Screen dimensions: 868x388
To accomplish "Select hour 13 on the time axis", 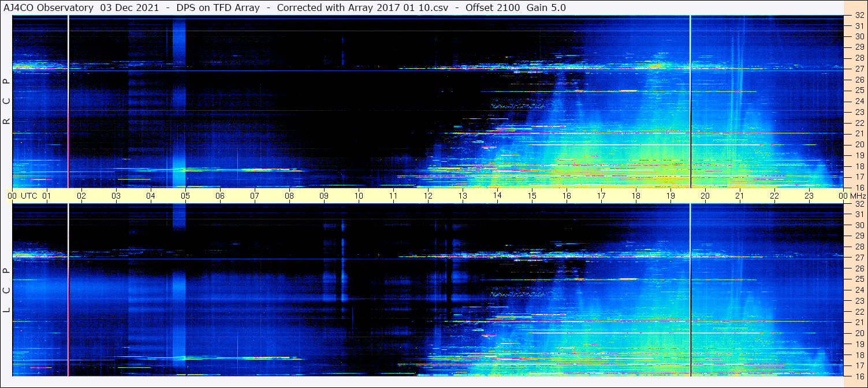I will click(x=463, y=196).
